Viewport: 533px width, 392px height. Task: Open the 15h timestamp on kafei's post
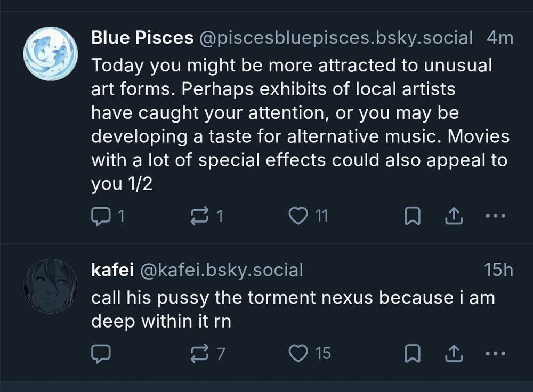498,270
